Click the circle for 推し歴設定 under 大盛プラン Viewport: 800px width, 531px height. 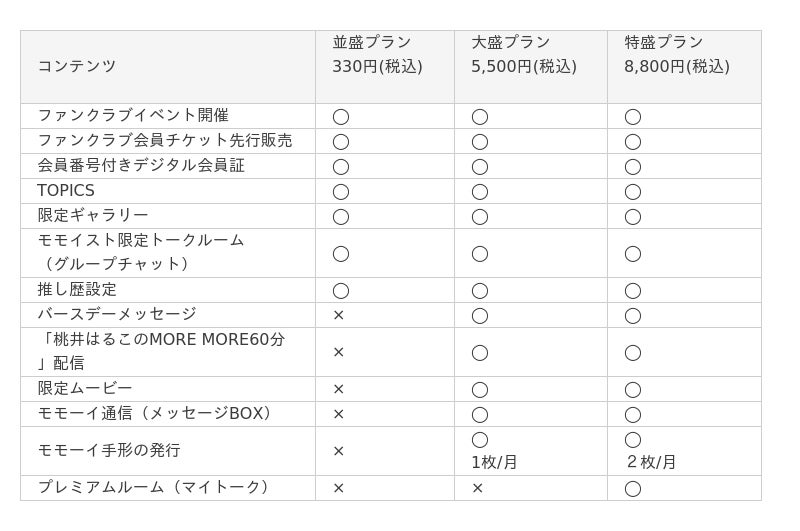click(x=480, y=291)
